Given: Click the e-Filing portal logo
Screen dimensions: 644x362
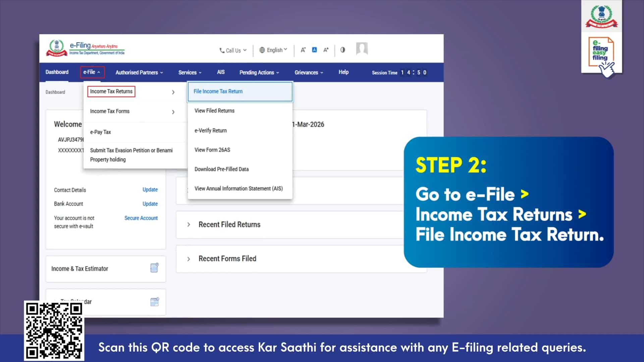Looking at the screenshot, I should click(85, 49).
